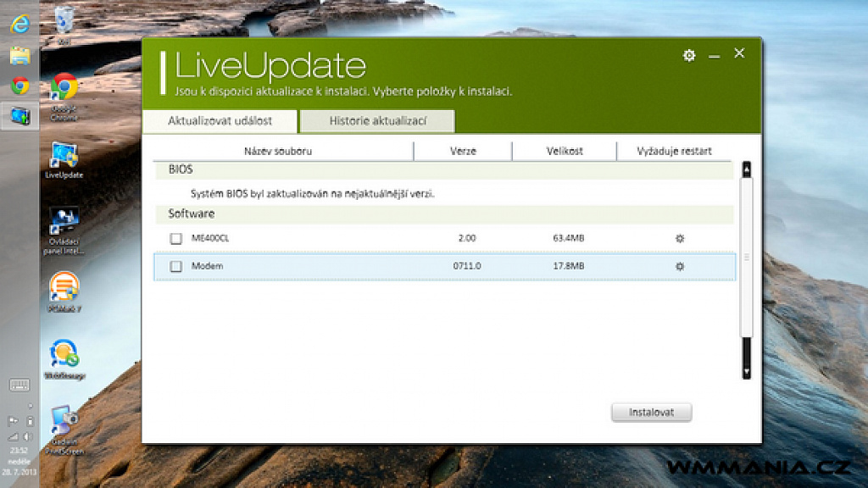Click the restart gear icon for Modem
The height and width of the screenshot is (488, 868).
680,267
